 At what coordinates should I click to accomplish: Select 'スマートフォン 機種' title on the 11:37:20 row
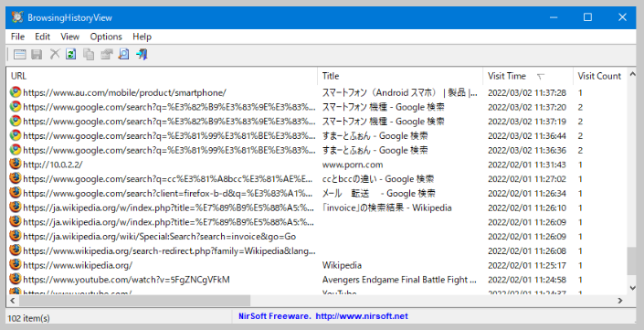[383, 107]
